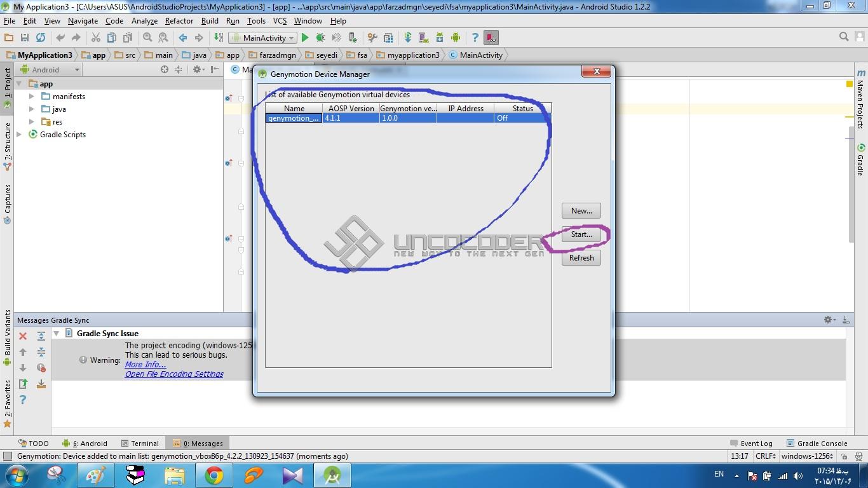Close the Genymotion Device Manager dialog
This screenshot has height=488, width=868.
597,71
